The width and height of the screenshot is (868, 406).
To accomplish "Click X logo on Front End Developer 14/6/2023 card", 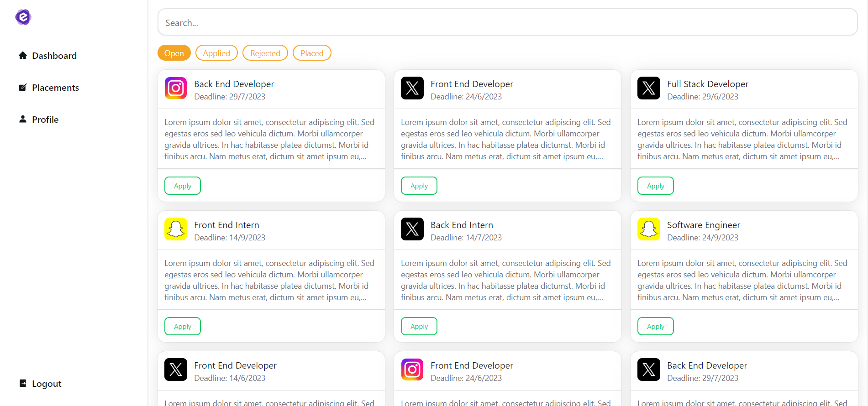I will pyautogui.click(x=176, y=370).
